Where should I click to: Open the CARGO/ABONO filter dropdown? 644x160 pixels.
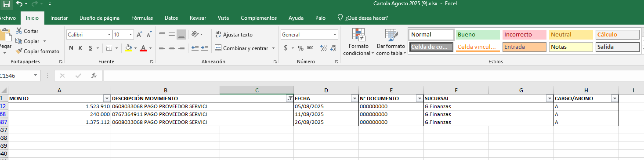[615, 98]
